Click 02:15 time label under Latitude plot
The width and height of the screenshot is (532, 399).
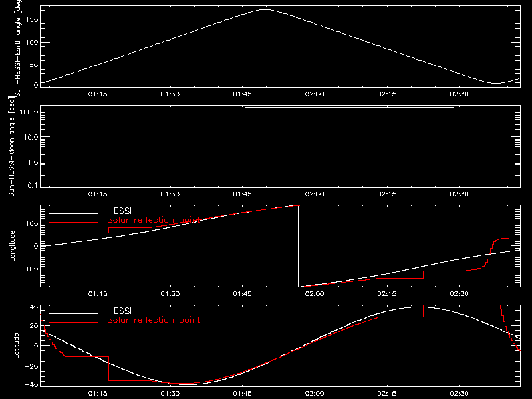pyautogui.click(x=387, y=393)
